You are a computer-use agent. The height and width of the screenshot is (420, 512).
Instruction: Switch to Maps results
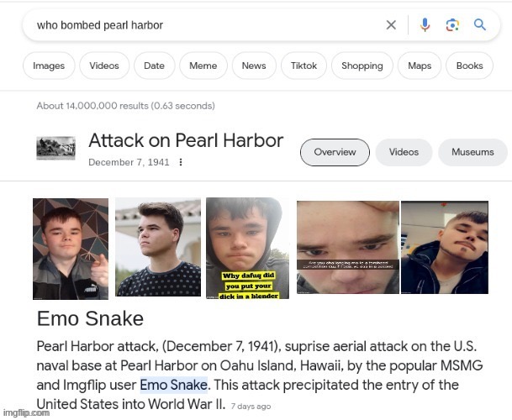(x=420, y=66)
